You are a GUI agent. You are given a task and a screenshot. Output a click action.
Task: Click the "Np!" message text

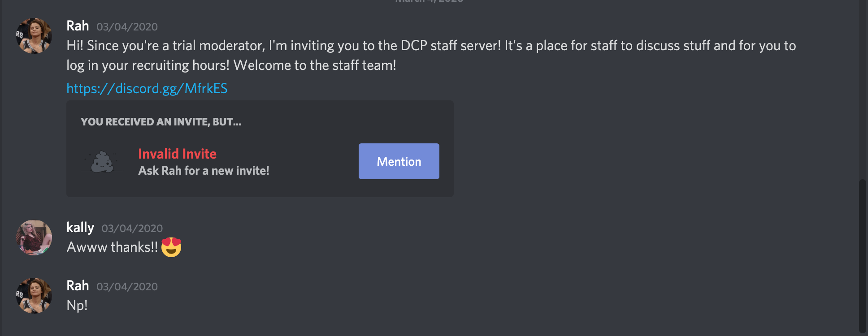click(77, 306)
